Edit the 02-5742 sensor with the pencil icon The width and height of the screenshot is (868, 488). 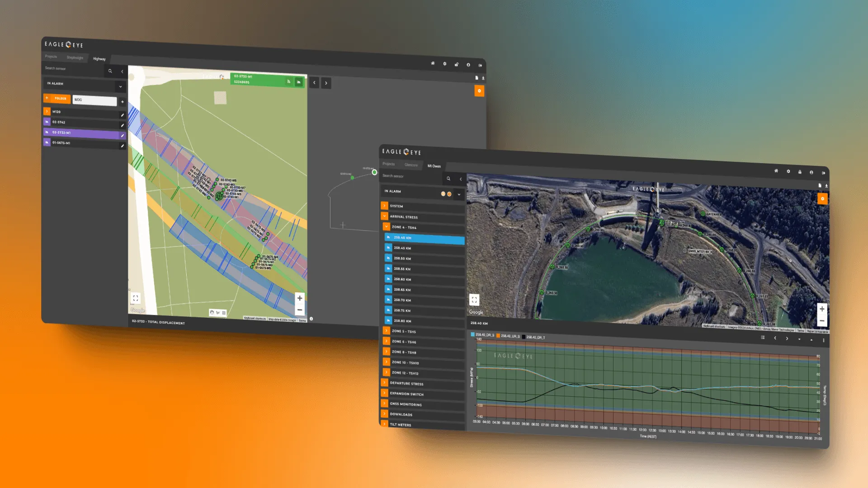click(x=123, y=125)
